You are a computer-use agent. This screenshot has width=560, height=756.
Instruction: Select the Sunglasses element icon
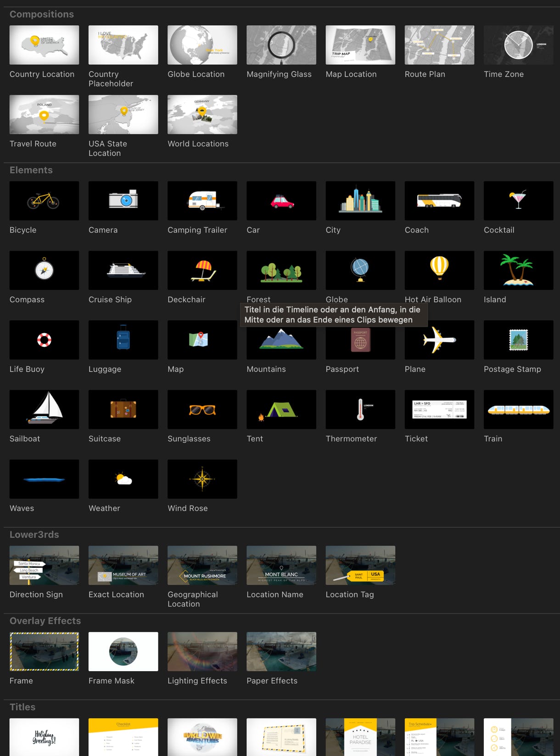(x=202, y=409)
